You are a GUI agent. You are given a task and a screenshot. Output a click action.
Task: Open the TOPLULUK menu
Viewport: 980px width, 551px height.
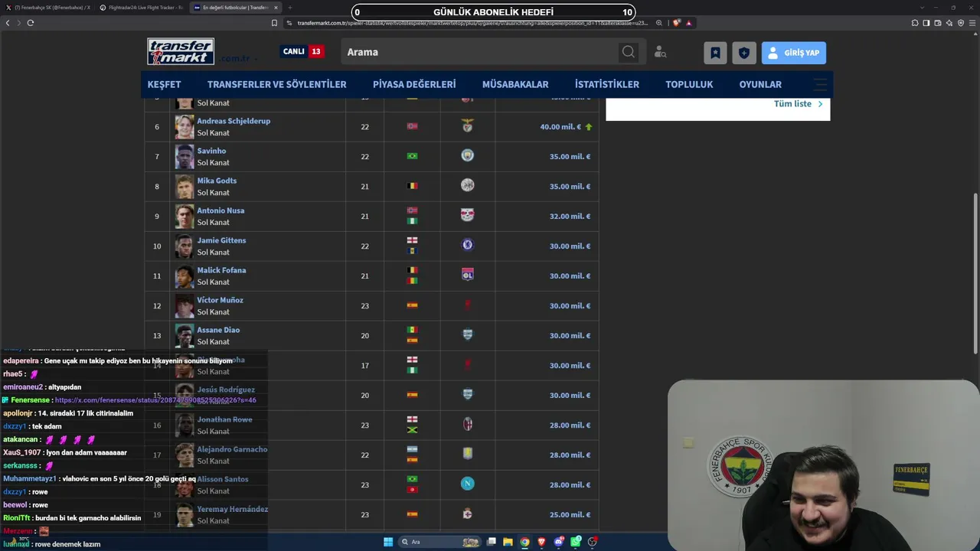pos(689,84)
